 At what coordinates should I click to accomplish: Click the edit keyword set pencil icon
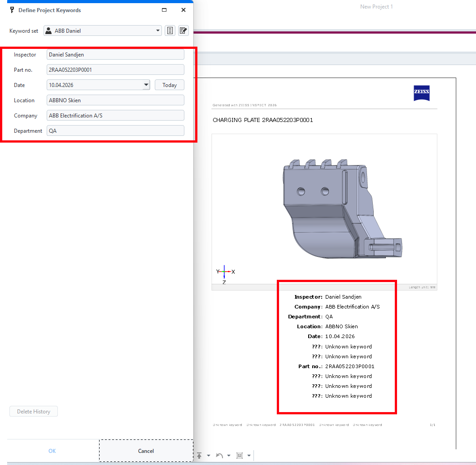(183, 31)
